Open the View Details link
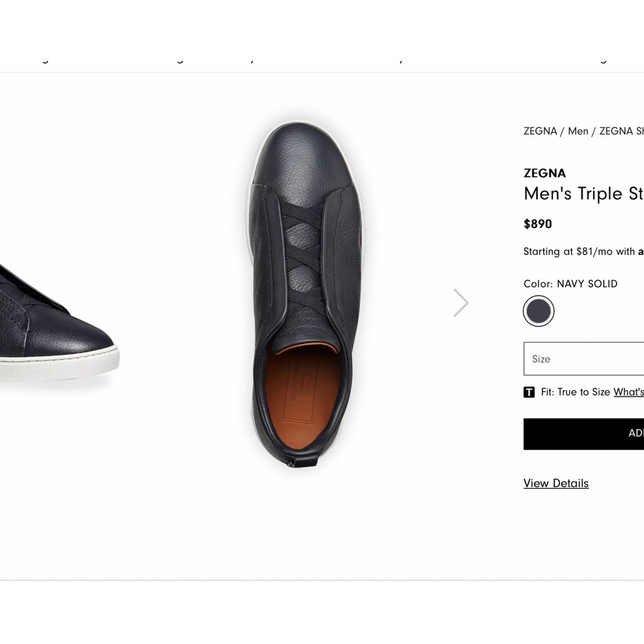644x644 pixels. (x=556, y=483)
